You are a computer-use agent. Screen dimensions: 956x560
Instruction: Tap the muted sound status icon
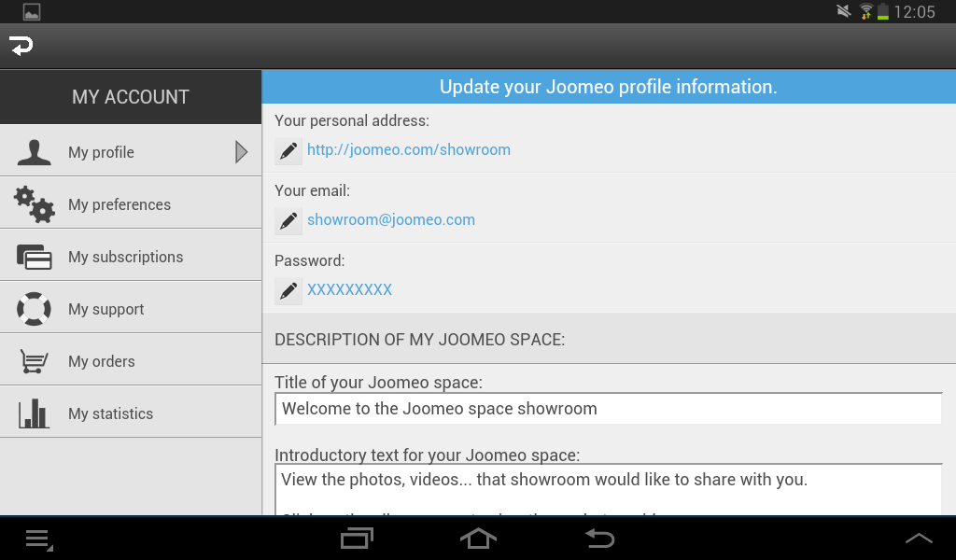tap(844, 11)
